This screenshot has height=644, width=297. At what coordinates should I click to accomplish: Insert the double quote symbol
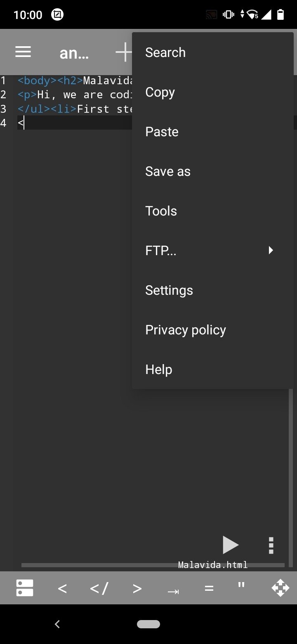pyautogui.click(x=242, y=585)
